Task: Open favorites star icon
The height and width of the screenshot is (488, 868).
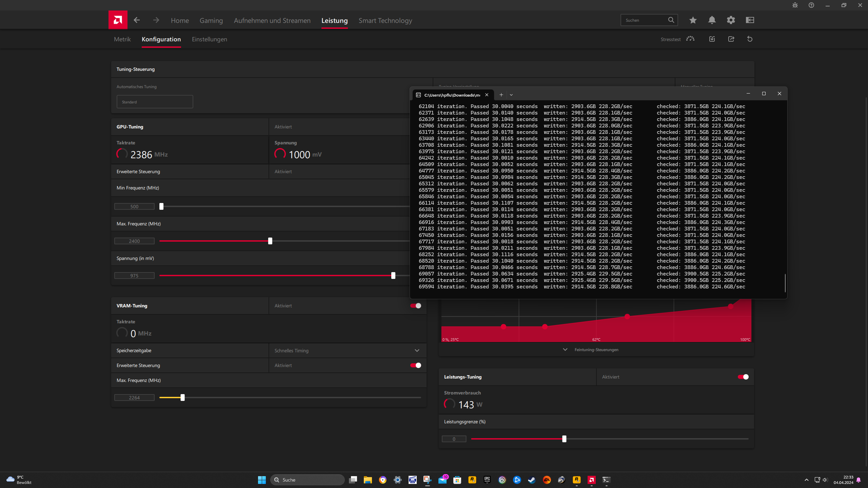Action: coord(693,20)
